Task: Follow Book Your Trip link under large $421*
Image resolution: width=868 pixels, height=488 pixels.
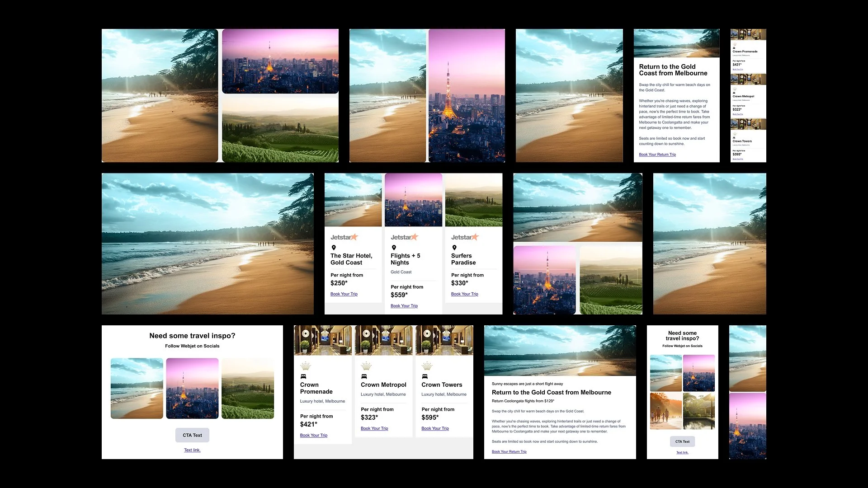Action: pos(314,436)
